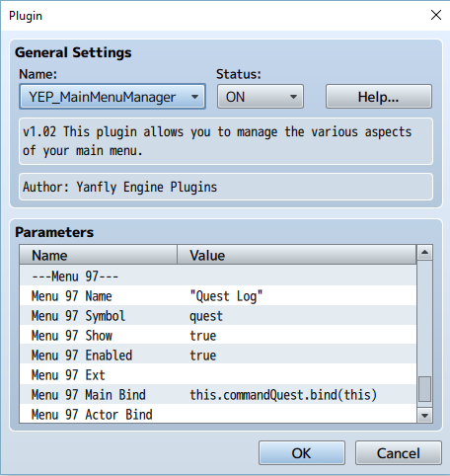450x476 pixels.
Task: Select the Menu 97 Actor Bind parameter
Action: (99, 414)
